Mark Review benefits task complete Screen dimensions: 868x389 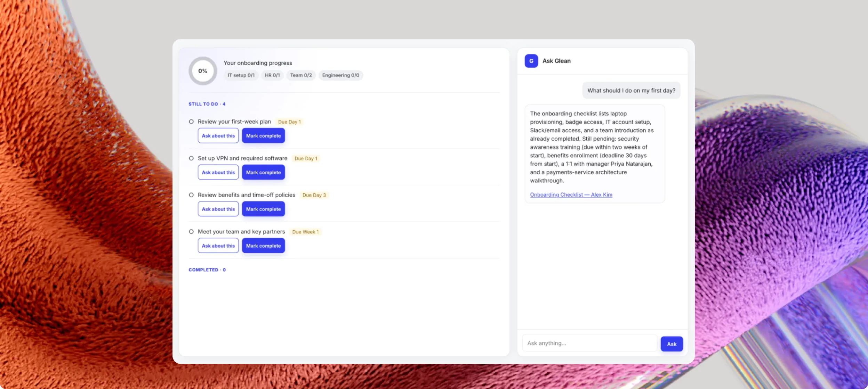[x=264, y=209]
